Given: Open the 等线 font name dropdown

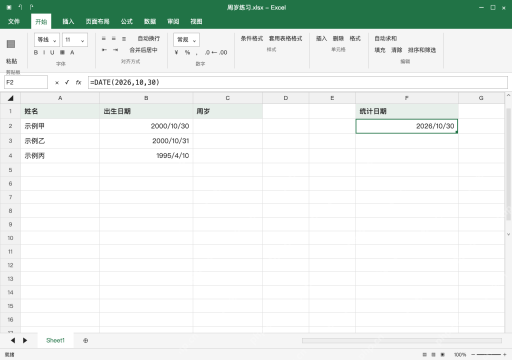Looking at the screenshot, I should pos(47,40).
